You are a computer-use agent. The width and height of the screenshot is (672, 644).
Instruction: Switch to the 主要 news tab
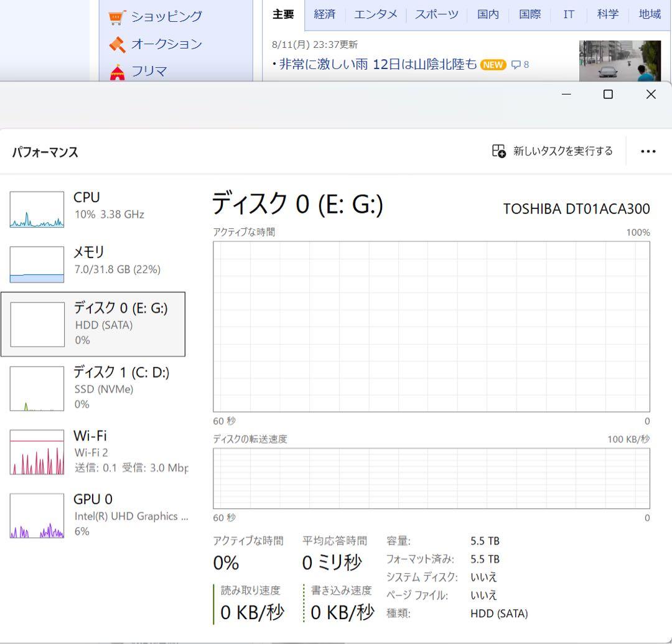click(283, 14)
